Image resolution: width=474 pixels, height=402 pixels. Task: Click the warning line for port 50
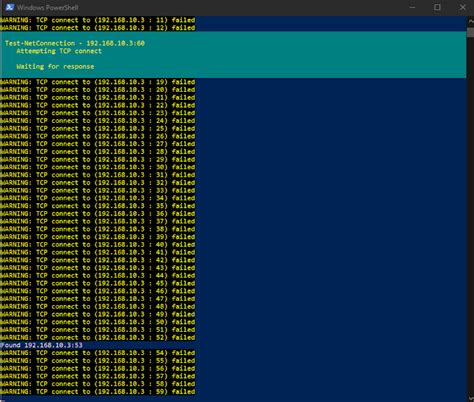(x=98, y=322)
